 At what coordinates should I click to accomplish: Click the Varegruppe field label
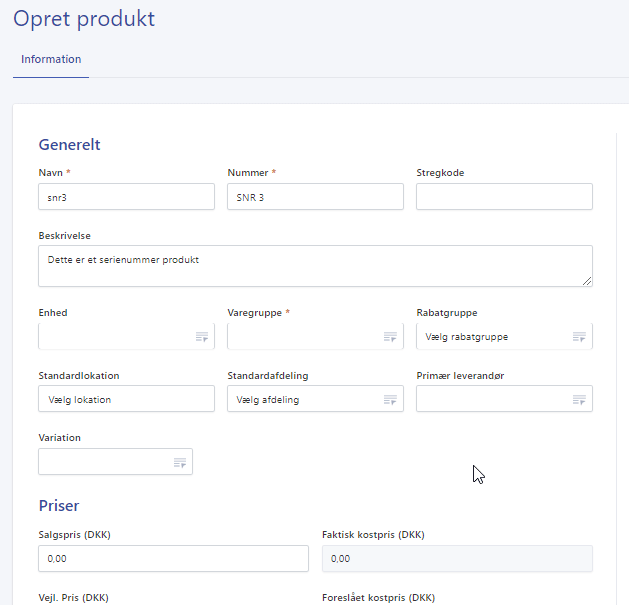pos(255,313)
